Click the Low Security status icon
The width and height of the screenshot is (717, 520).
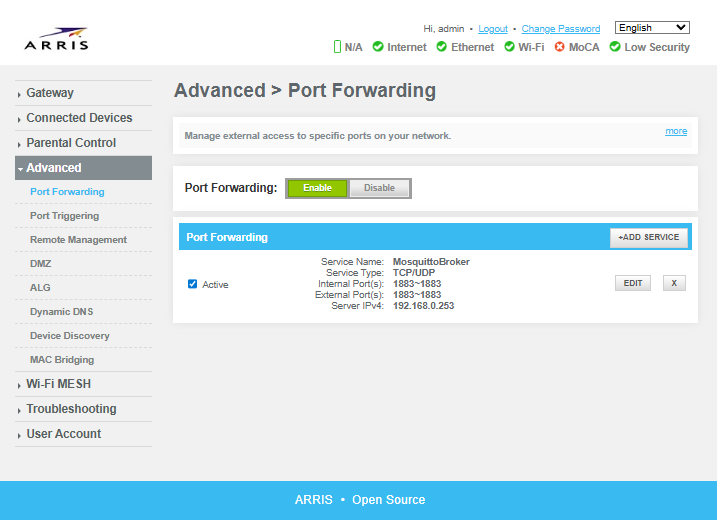615,47
